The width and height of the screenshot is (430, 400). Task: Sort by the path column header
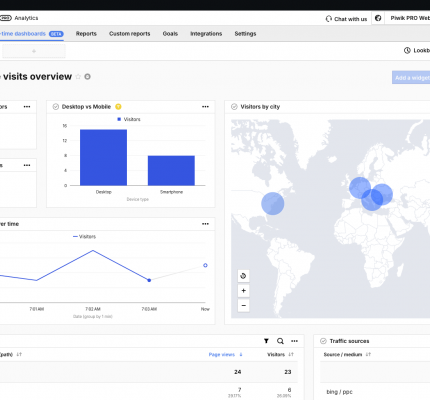[x=11, y=355]
